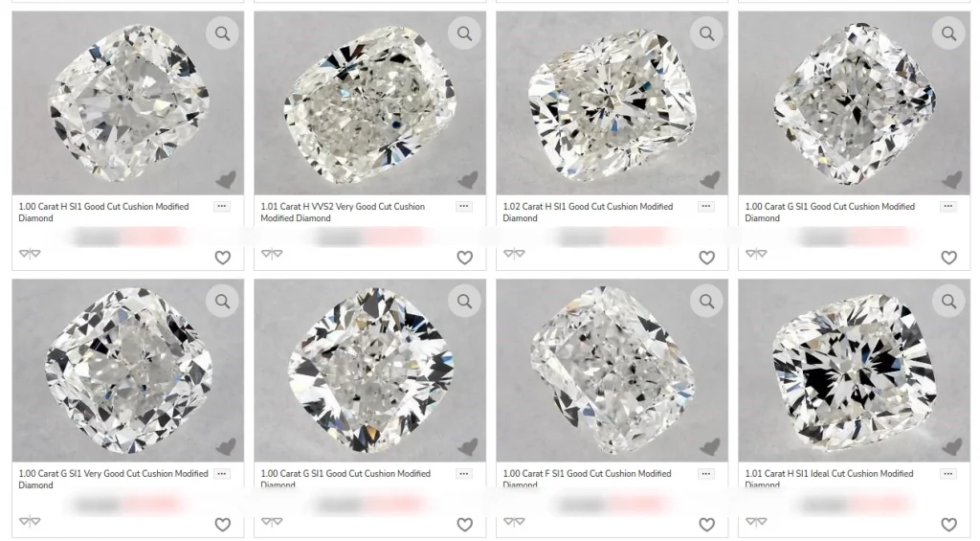This screenshot has height=541, width=980.
Task: Favorite the 1.00 Carat H SI1 Good Cut diamond with heart outline
Action: 222,257
